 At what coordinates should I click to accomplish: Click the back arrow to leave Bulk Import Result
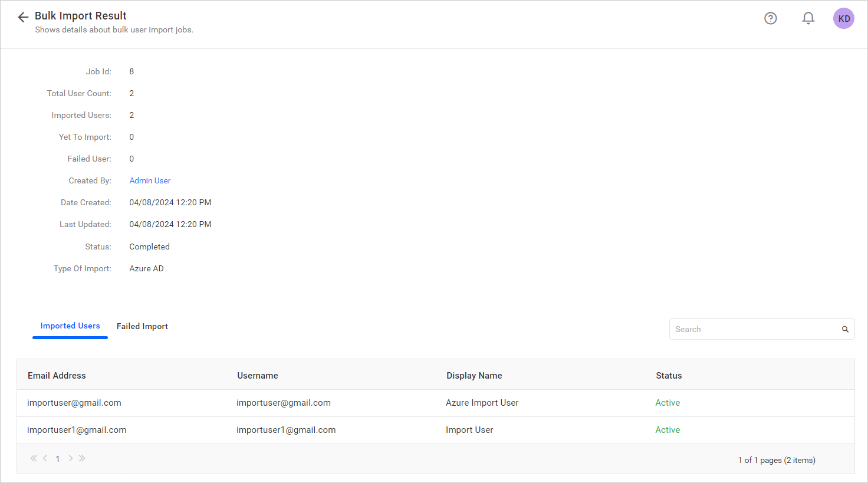(x=22, y=17)
